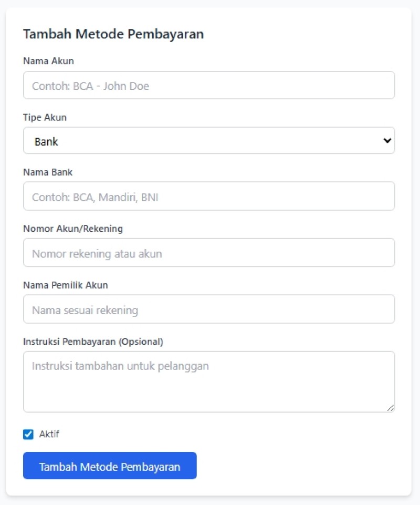Focus the Nama Akun input field

(209, 85)
